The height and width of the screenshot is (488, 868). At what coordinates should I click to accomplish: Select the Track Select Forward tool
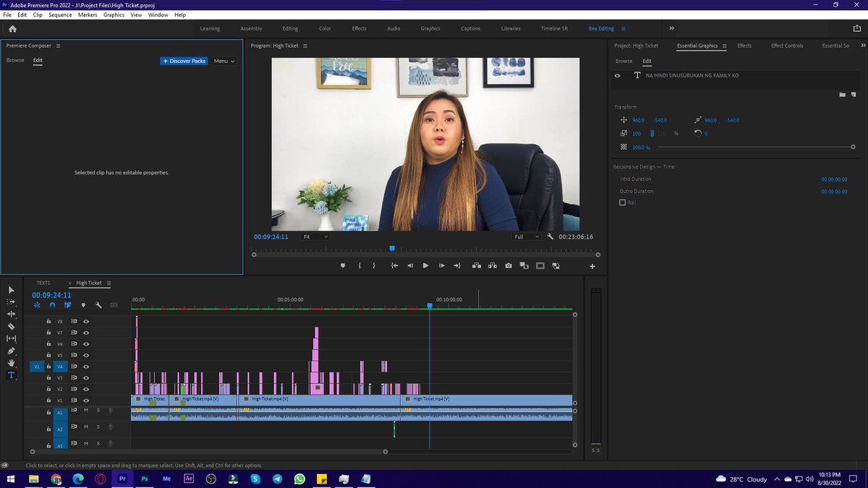pyautogui.click(x=11, y=303)
